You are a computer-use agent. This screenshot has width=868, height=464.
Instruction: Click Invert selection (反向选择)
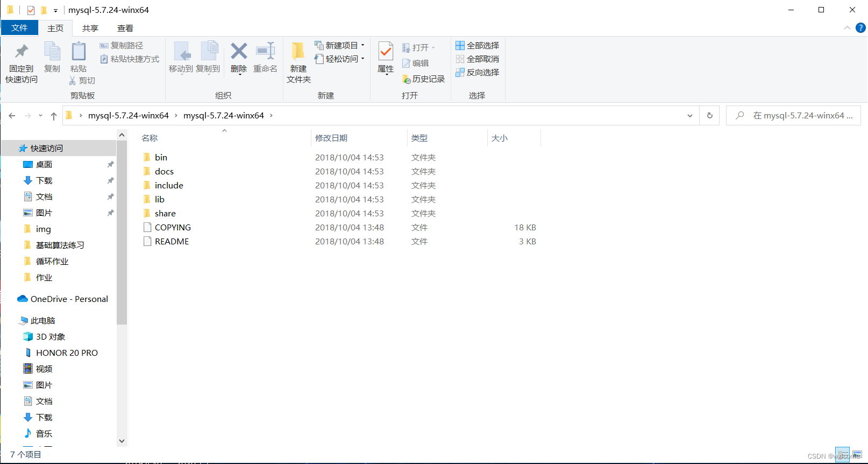pyautogui.click(x=478, y=72)
